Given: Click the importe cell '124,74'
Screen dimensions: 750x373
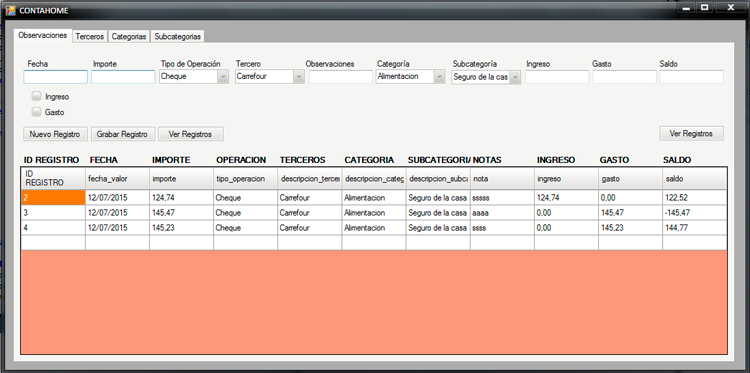Looking at the screenshot, I should (181, 197).
